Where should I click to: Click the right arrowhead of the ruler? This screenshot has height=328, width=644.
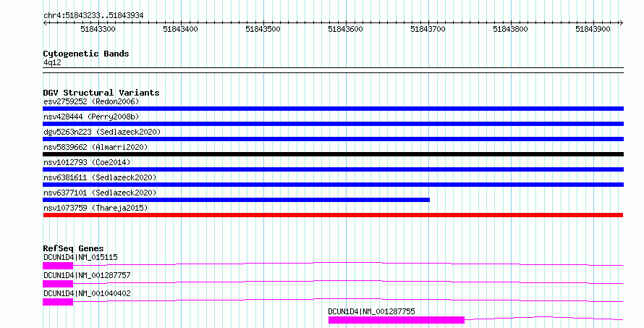point(622,23)
